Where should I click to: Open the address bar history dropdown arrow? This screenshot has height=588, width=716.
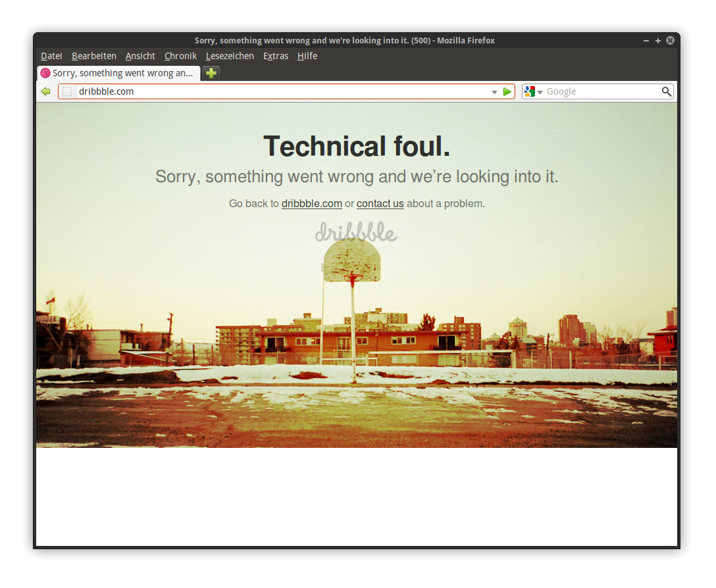(x=494, y=92)
